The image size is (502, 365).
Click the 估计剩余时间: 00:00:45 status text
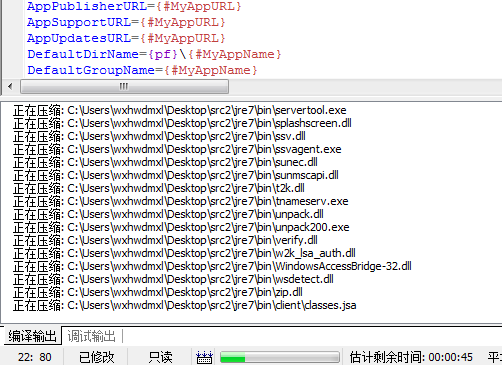[x=411, y=357]
